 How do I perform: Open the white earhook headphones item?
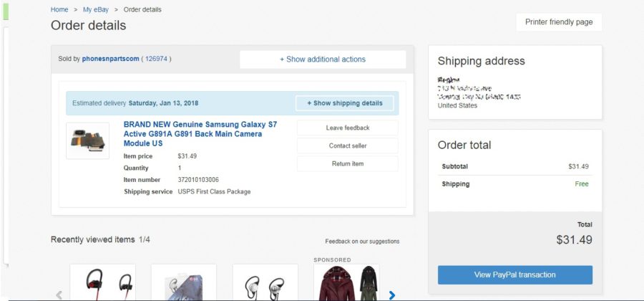265,285
